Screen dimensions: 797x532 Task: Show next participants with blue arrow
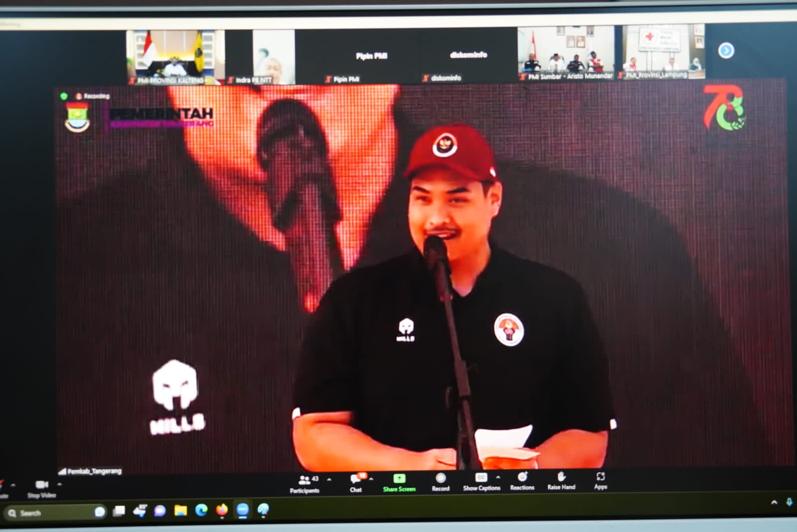pyautogui.click(x=726, y=50)
